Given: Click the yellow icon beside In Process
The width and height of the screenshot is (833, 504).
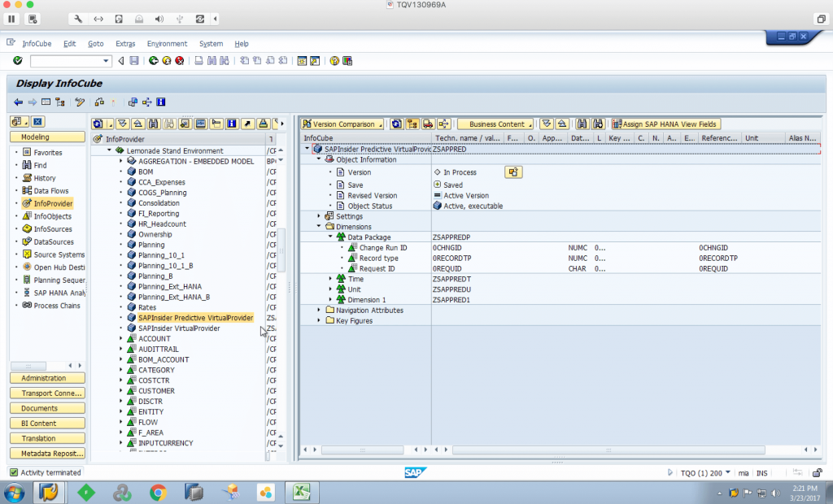Looking at the screenshot, I should (x=513, y=172).
